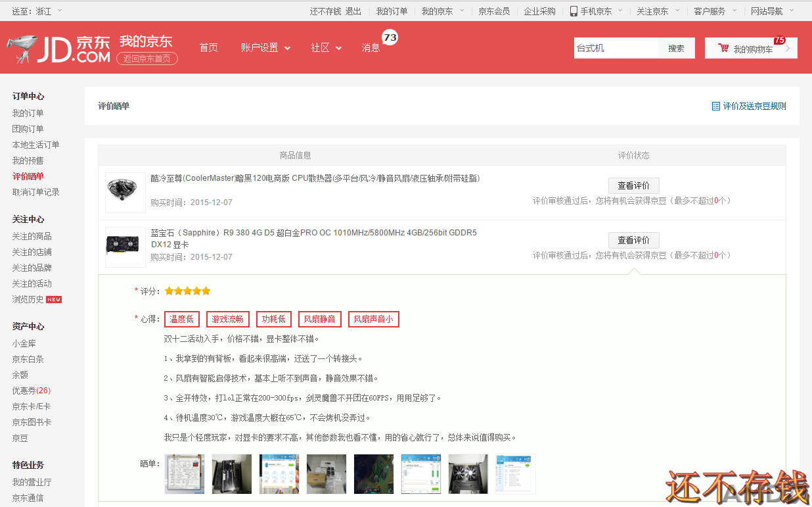Click the 评价及送京豆规则 list icon

715,106
